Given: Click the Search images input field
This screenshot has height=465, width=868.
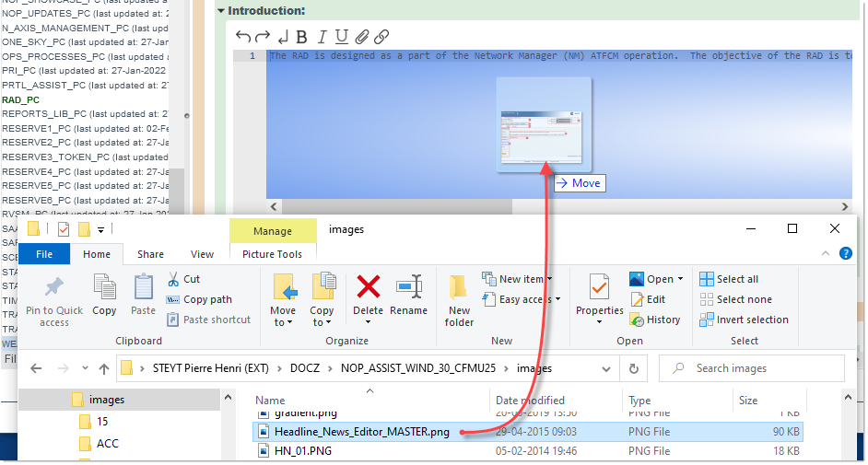Looking at the screenshot, I should click(765, 368).
